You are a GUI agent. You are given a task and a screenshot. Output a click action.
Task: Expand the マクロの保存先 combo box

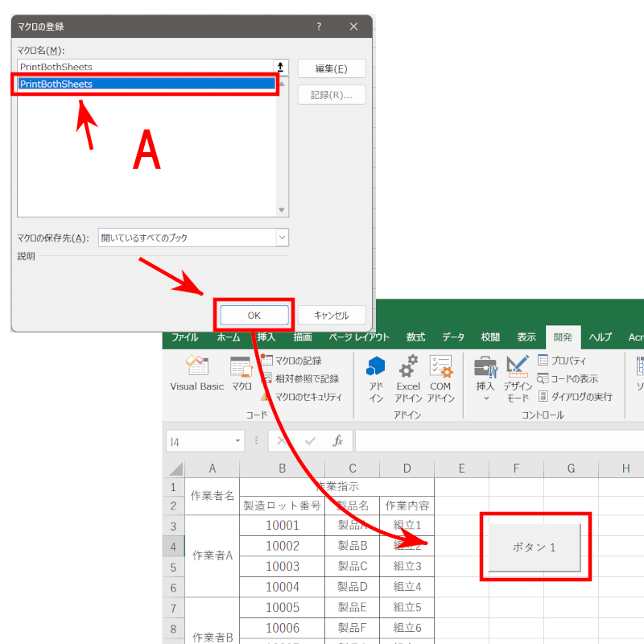coord(282,237)
